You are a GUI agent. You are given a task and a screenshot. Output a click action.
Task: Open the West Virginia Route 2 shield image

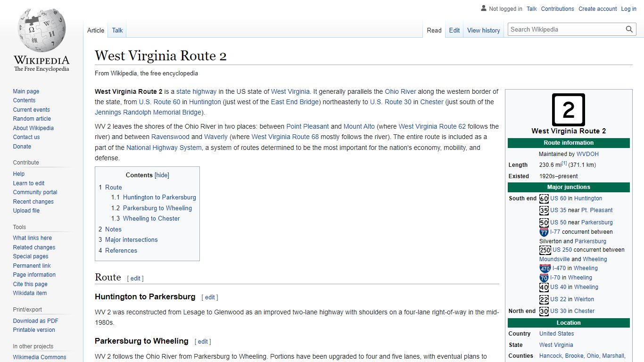(x=569, y=110)
